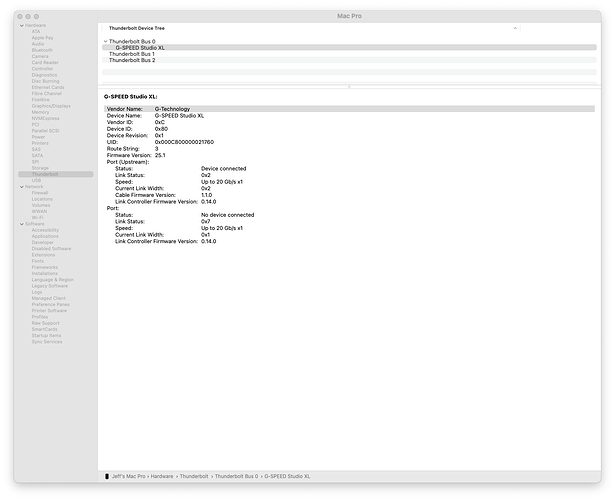Open Power in the sidebar
The height and width of the screenshot is (500, 615).
pos(38,137)
